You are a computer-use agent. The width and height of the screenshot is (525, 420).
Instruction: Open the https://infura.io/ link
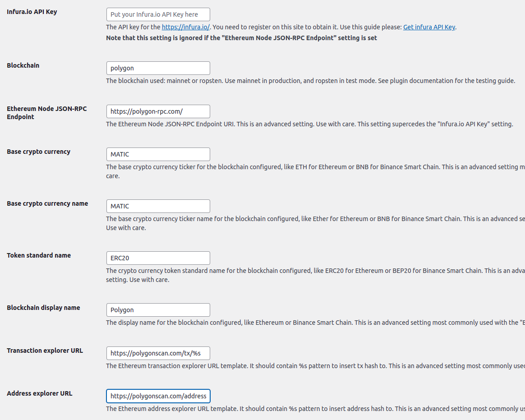coord(186,27)
